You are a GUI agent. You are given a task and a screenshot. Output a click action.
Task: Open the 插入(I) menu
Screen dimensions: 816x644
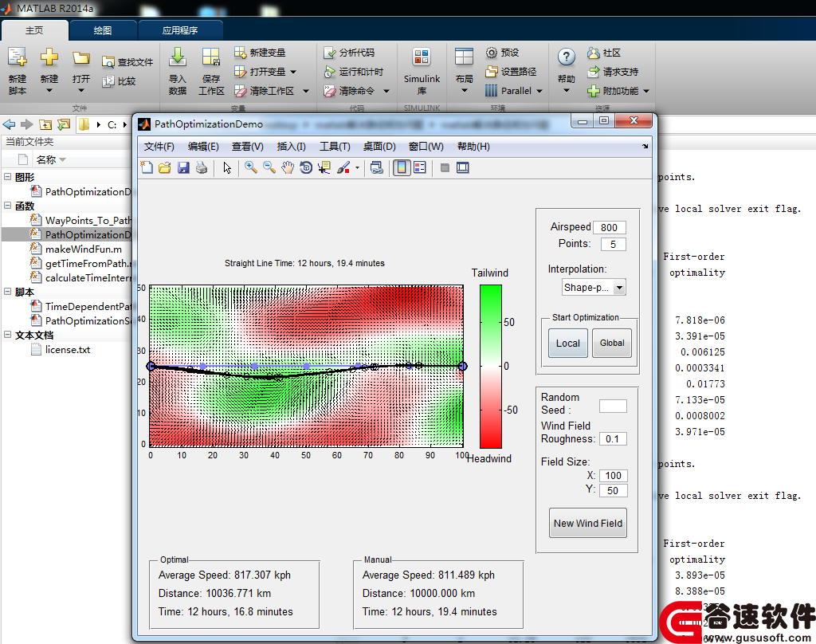291,147
